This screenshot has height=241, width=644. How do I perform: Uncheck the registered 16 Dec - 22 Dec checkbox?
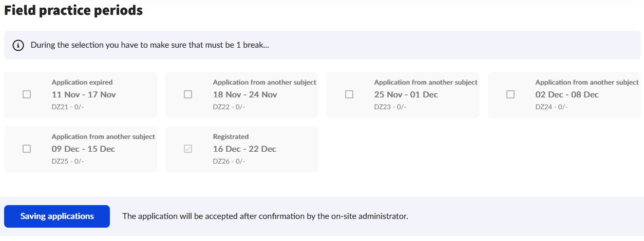click(x=188, y=149)
